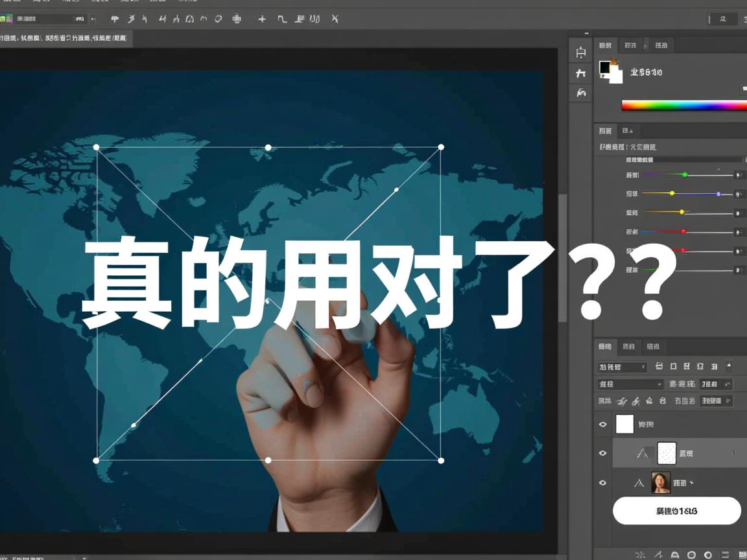Viewport: 747px width, 560px height.
Task: Switch to the Swatches tab in the color panel
Action: pos(631,45)
